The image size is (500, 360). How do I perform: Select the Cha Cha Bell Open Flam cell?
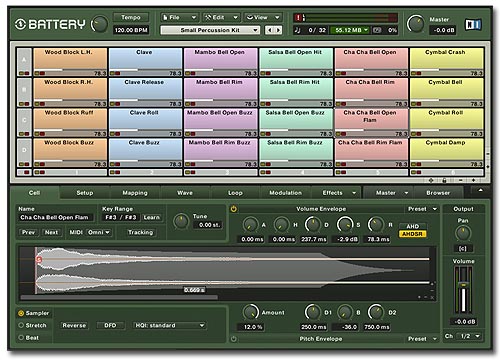371,123
